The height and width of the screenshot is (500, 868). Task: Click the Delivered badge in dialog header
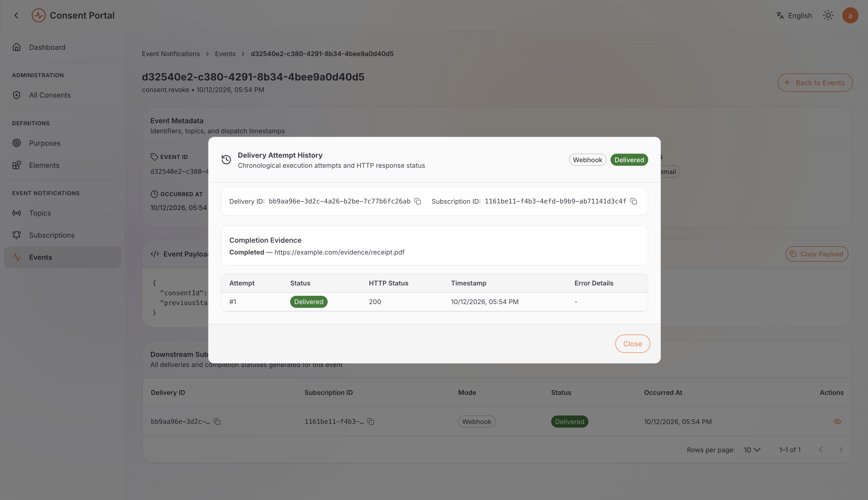coord(629,160)
